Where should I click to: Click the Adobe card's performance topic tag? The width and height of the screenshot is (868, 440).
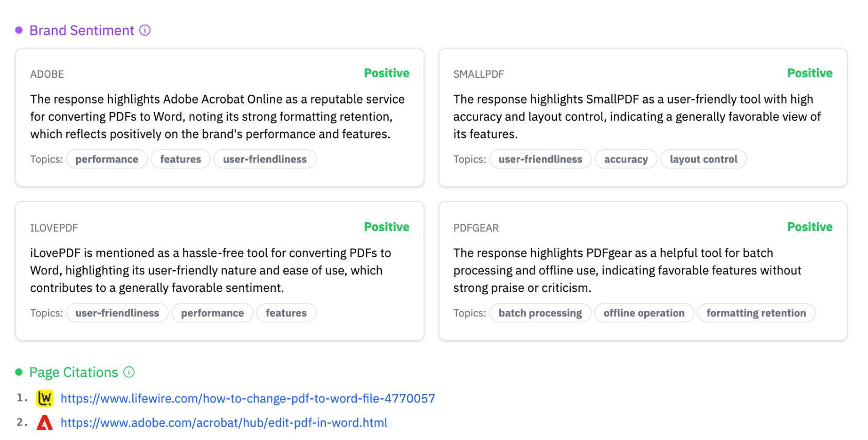[x=107, y=159]
